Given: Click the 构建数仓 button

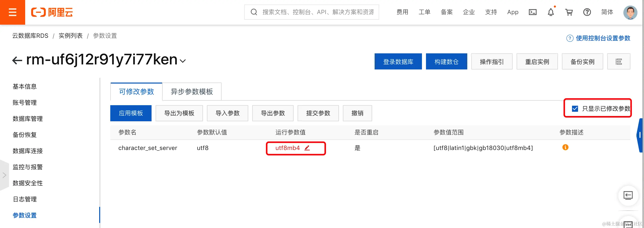Looking at the screenshot, I should click(446, 61).
